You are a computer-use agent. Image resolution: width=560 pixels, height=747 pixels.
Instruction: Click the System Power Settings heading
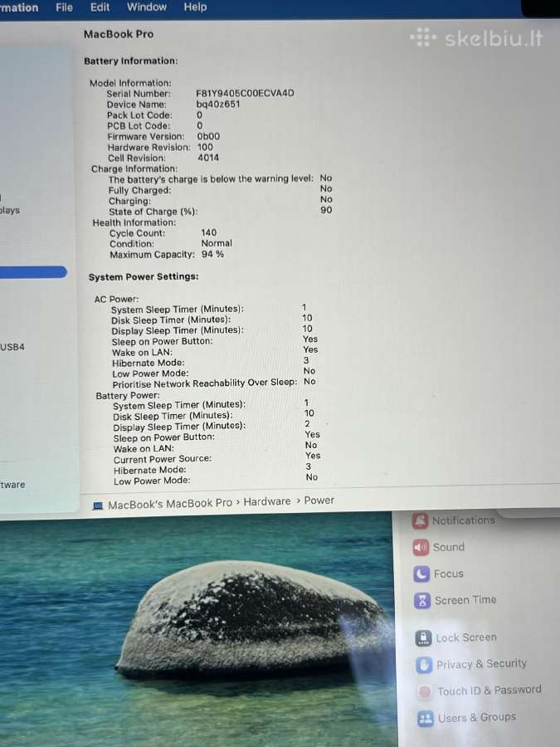(x=144, y=276)
